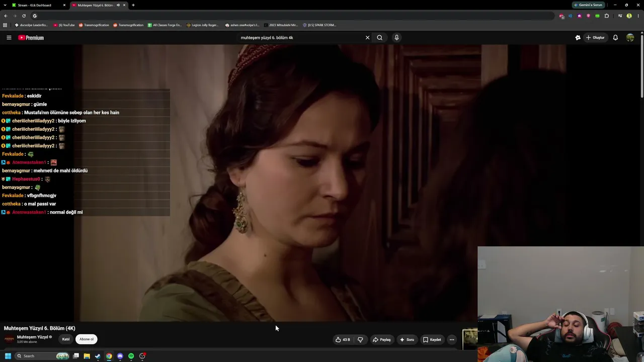Open Steam from the taskbar
This screenshot has width=644, height=362.
pyautogui.click(x=98, y=356)
